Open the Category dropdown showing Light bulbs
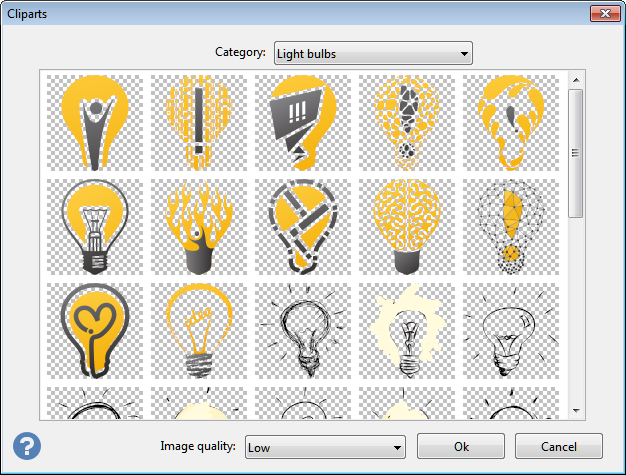Image resolution: width=626 pixels, height=475 pixels. tap(373, 53)
